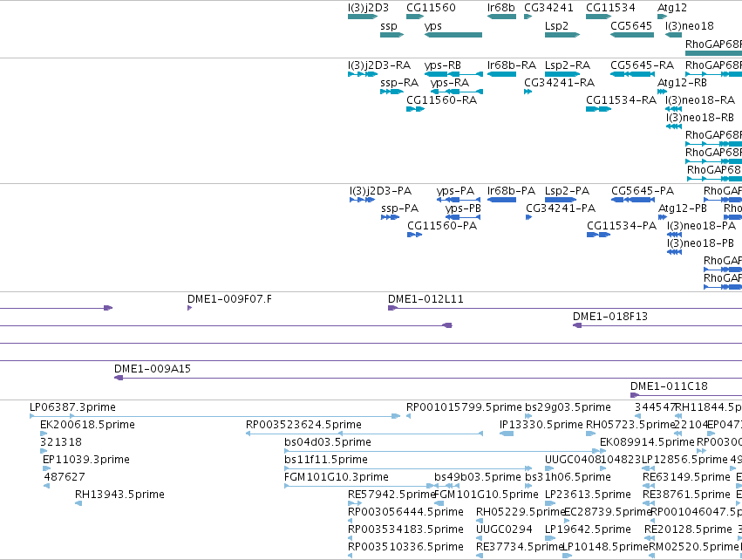Click the DME1-009F07.F BAC label
This screenshot has height=560, width=742.
click(x=229, y=299)
